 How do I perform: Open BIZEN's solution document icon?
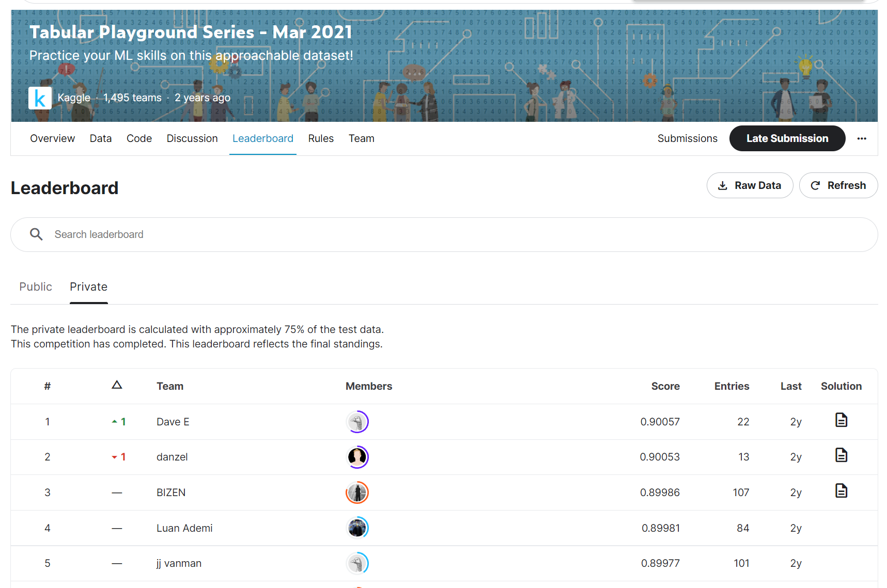coord(841,491)
